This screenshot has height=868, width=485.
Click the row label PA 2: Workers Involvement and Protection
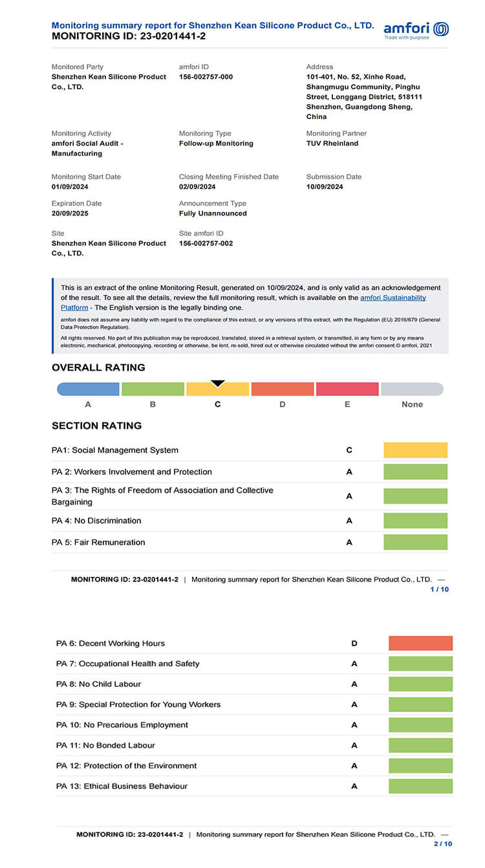coord(132,472)
